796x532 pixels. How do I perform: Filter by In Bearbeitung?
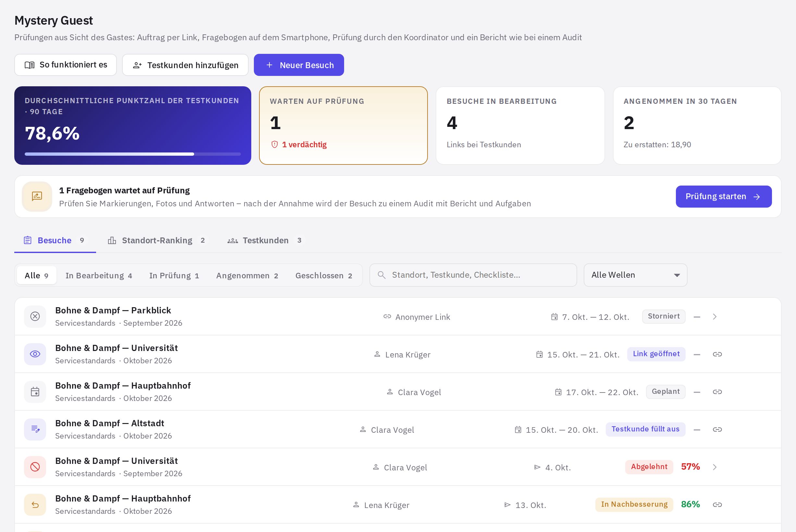click(99, 275)
